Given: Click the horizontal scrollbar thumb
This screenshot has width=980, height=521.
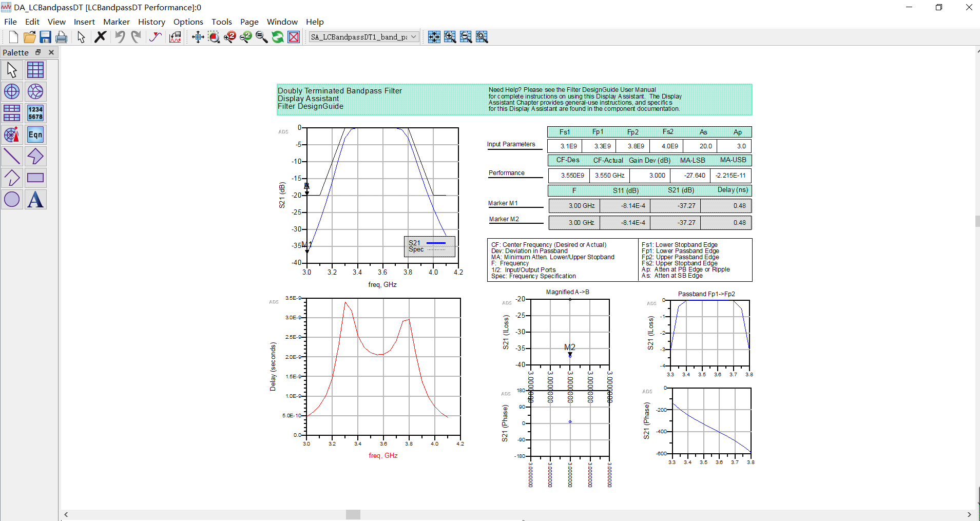Looking at the screenshot, I should [x=353, y=514].
